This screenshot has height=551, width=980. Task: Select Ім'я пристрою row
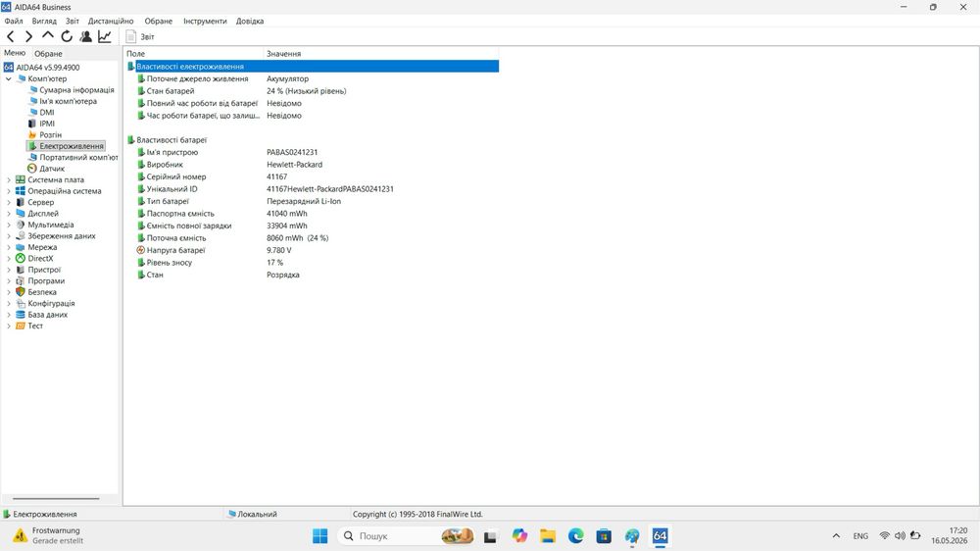(312, 152)
